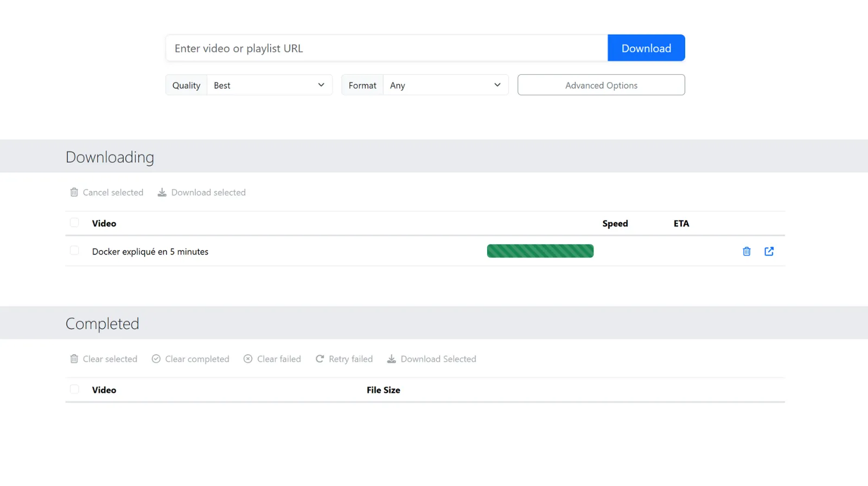The width and height of the screenshot is (868, 486).
Task: Click the File Size column header
Action: (383, 390)
